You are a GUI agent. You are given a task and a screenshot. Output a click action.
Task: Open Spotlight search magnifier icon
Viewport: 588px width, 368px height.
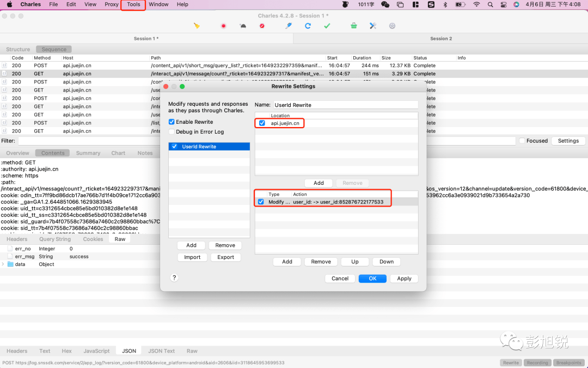tap(490, 4)
